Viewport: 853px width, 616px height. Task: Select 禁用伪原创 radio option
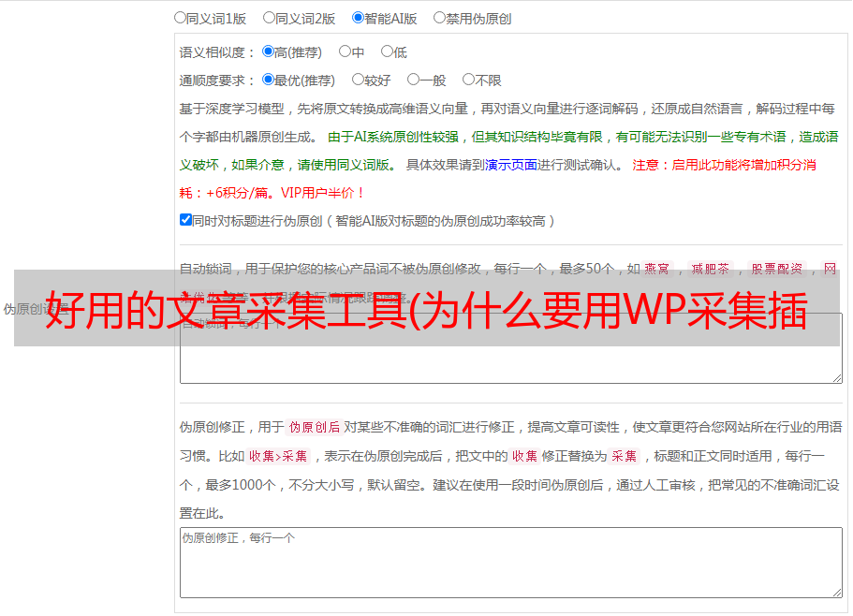[439, 18]
